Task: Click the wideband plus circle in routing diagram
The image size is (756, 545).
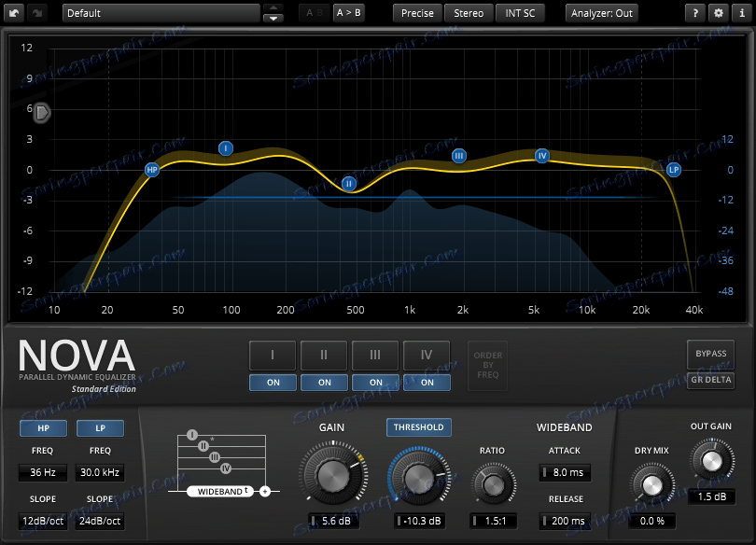Action: click(x=265, y=492)
